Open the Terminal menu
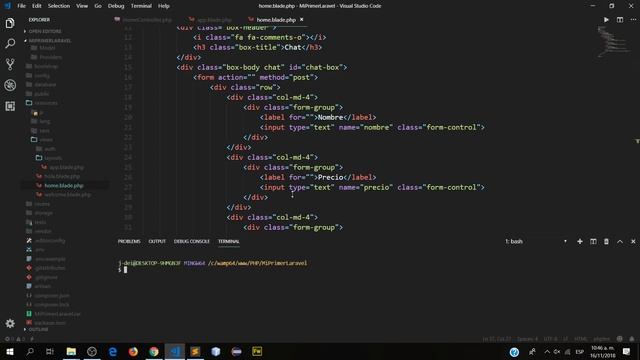640x360 pixels. coord(141,6)
